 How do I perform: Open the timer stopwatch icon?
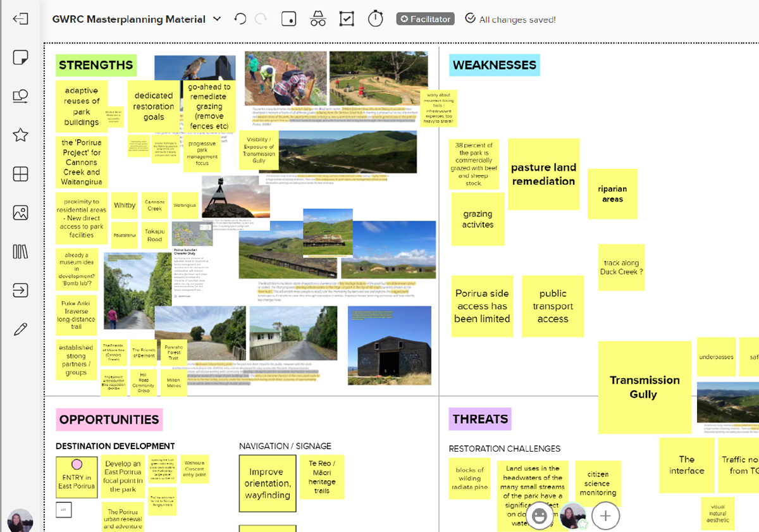tap(376, 18)
